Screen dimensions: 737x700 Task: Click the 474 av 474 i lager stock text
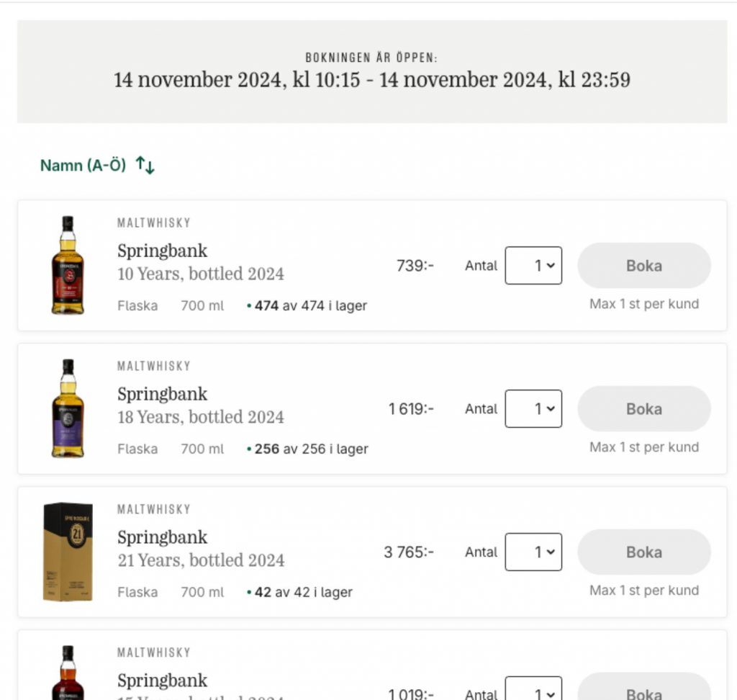point(310,306)
